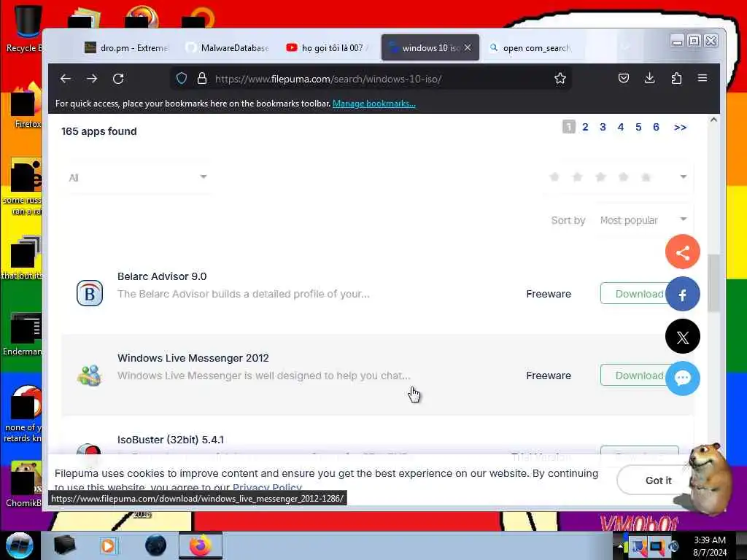
Task: Open the dark globe taskbar icon
Action: click(156, 545)
